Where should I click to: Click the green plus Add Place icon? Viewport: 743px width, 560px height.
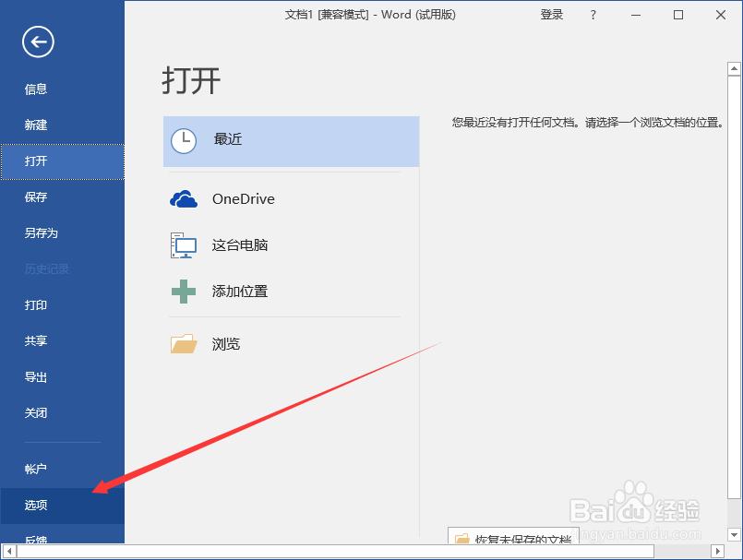pyautogui.click(x=184, y=291)
